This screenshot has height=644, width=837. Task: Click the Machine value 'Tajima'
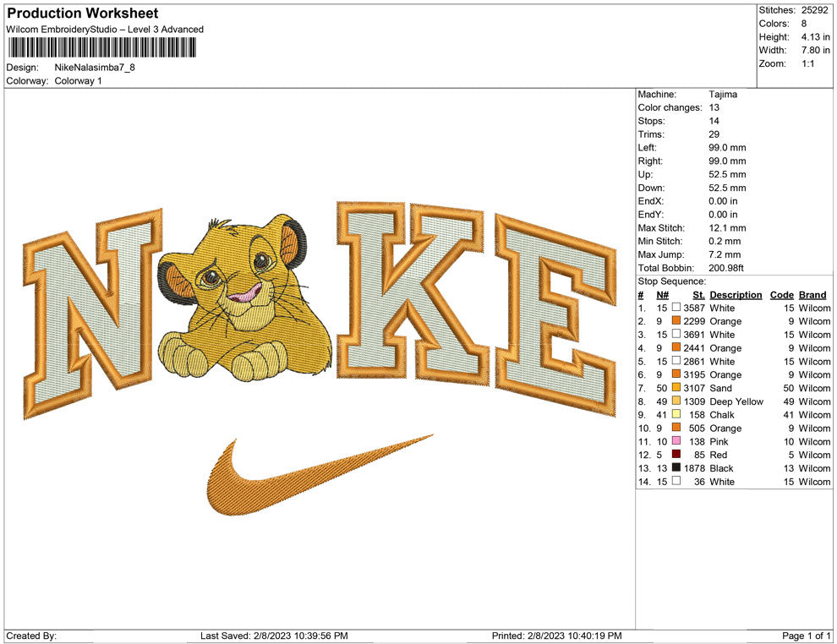tap(723, 94)
